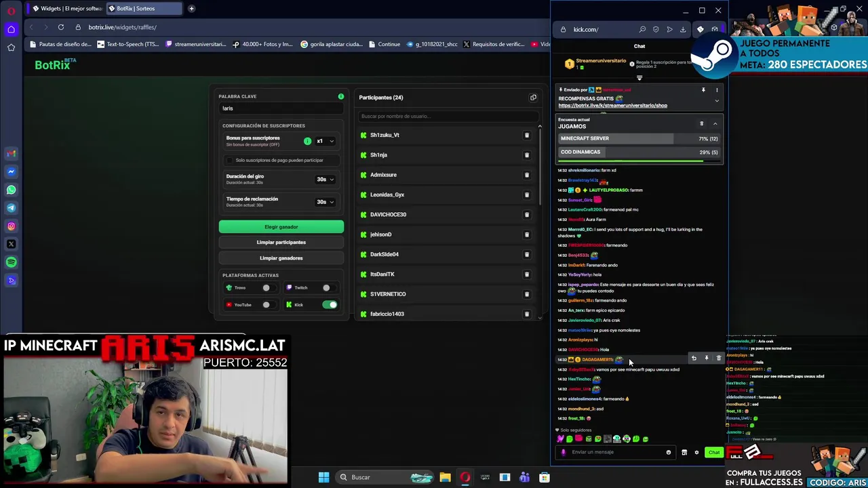Click download icon in Kick address bar
Viewport: 868px width, 488px height.
click(683, 30)
